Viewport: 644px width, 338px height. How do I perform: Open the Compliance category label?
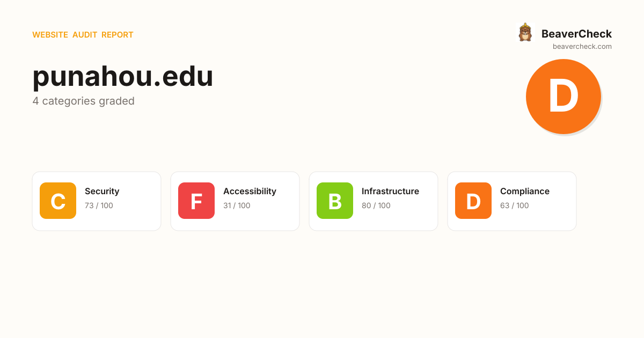tap(524, 192)
